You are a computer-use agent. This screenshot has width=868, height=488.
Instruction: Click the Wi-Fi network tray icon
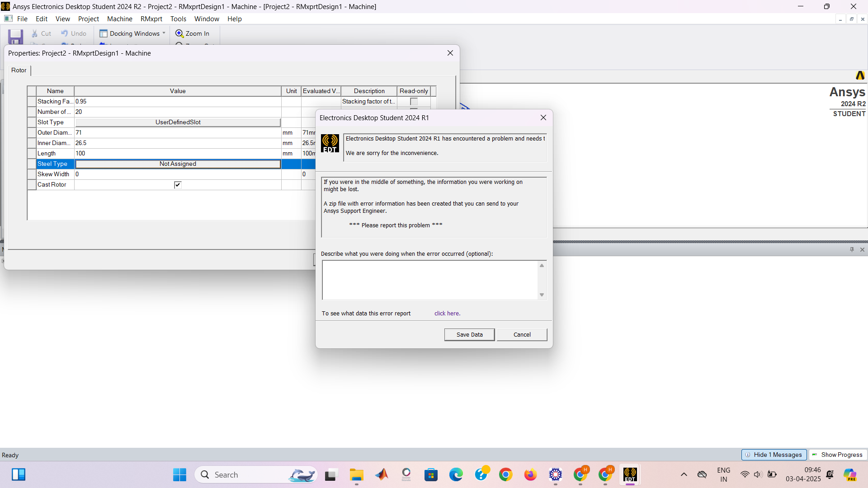pos(745,475)
